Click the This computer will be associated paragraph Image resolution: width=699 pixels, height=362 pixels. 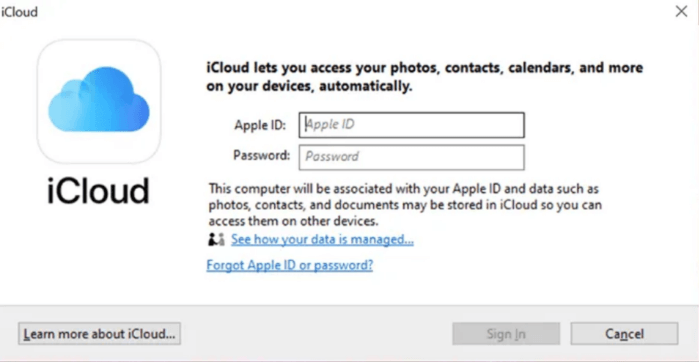click(406, 205)
